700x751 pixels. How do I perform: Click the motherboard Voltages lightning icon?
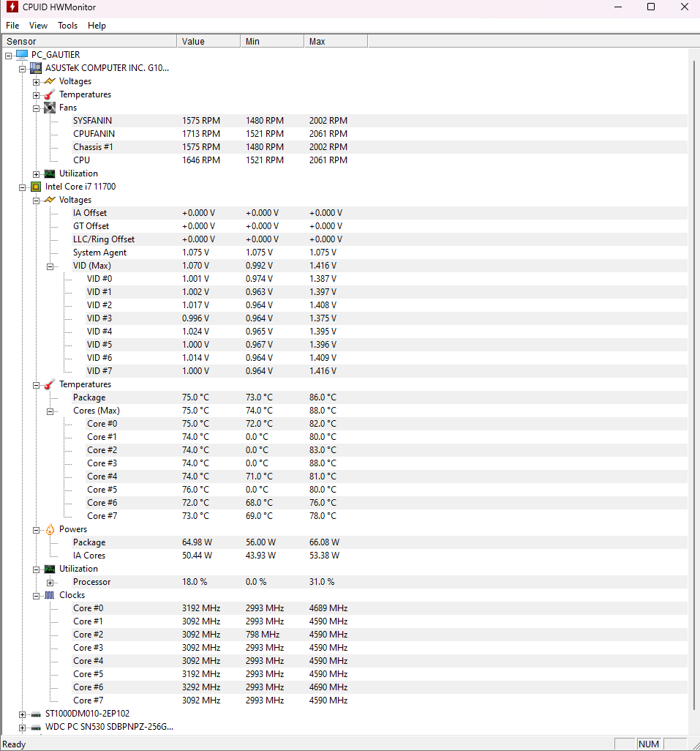click(x=50, y=81)
